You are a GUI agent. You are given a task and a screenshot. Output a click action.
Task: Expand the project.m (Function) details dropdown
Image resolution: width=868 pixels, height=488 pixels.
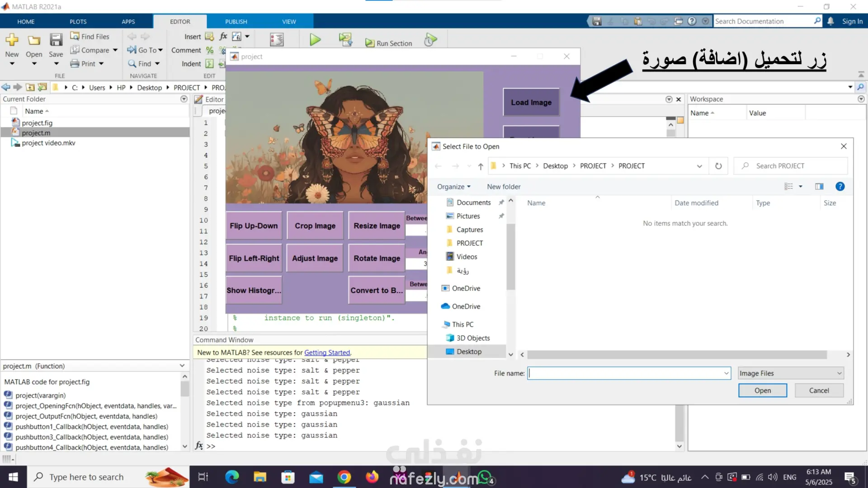[182, 366]
